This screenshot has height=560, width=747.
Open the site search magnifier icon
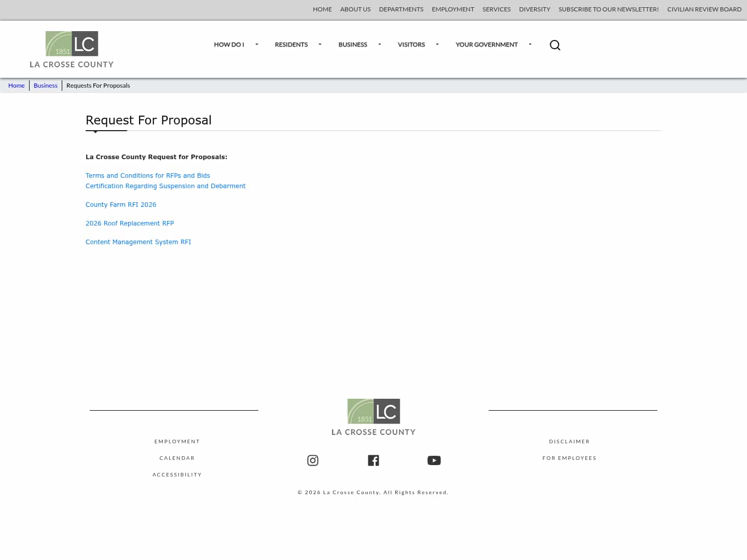pos(555,45)
